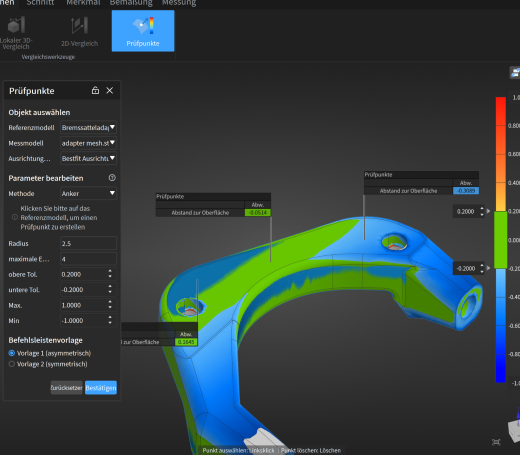Click the deviation value 0.1645 label
The height and width of the screenshot is (455, 520).
click(186, 342)
